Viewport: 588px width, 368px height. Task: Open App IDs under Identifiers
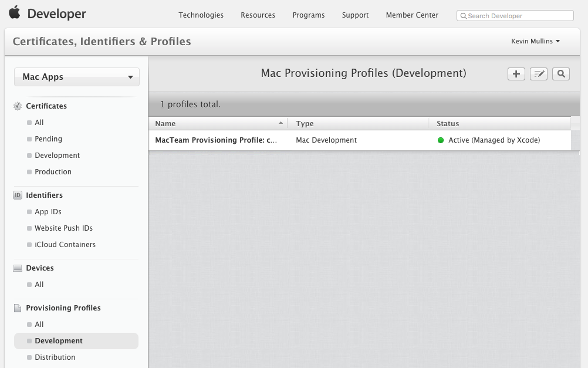48,212
